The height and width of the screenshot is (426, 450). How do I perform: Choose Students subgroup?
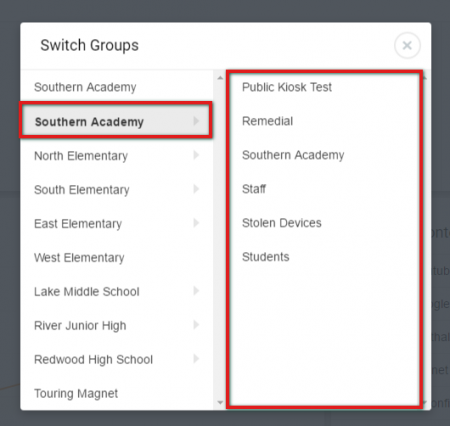266,257
